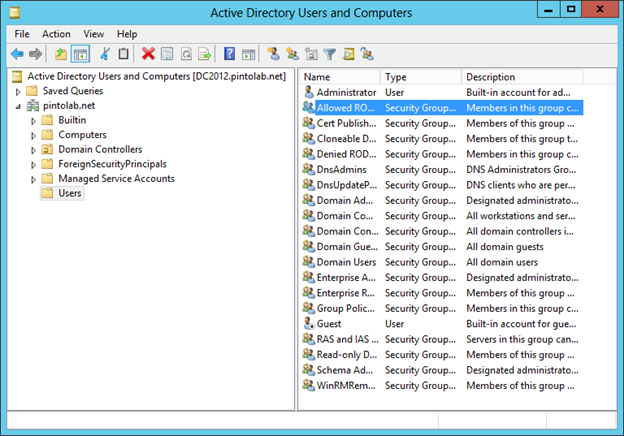Click the Cut scissors icon
Screen dimensions: 624x436
[x=105, y=54]
